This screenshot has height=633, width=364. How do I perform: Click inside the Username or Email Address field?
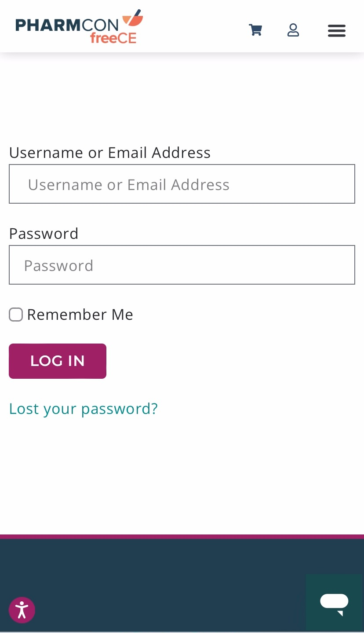tap(182, 184)
